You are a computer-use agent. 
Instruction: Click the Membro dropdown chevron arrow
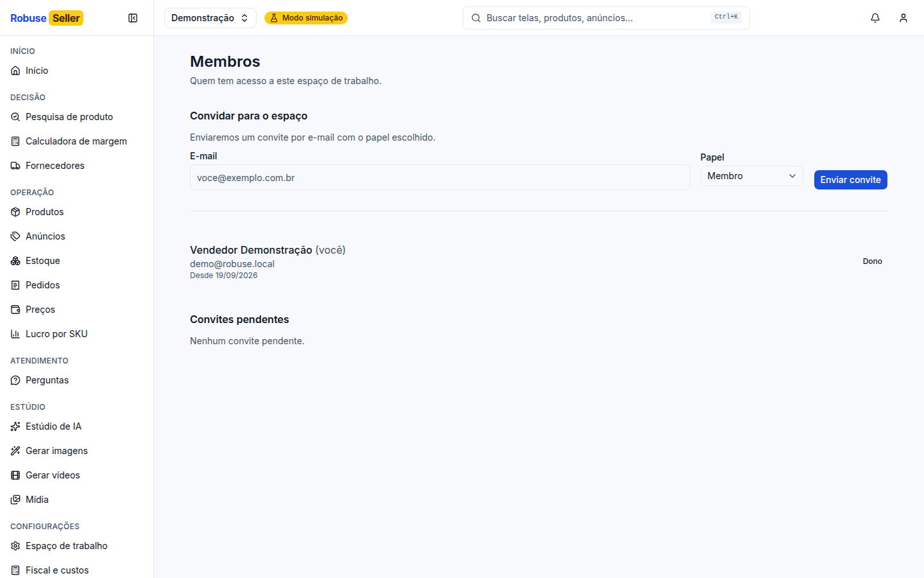pyautogui.click(x=792, y=176)
